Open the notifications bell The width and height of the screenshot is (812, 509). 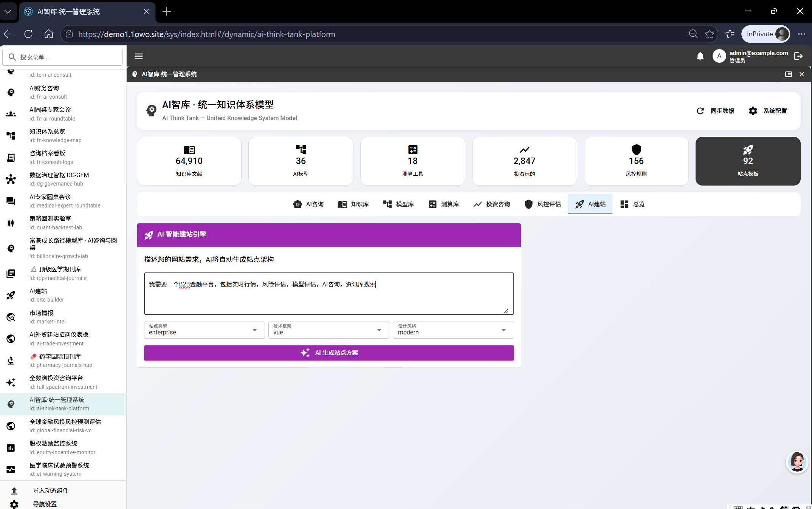pos(700,56)
